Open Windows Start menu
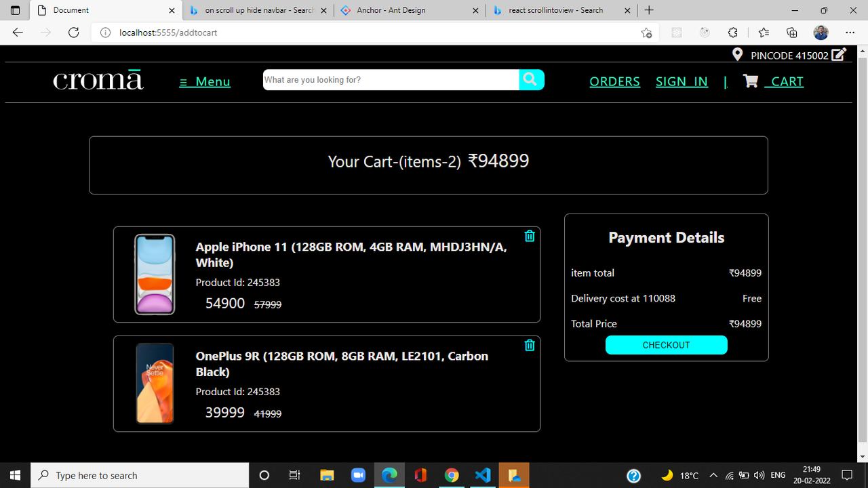Image resolution: width=868 pixels, height=488 pixels. [x=16, y=475]
